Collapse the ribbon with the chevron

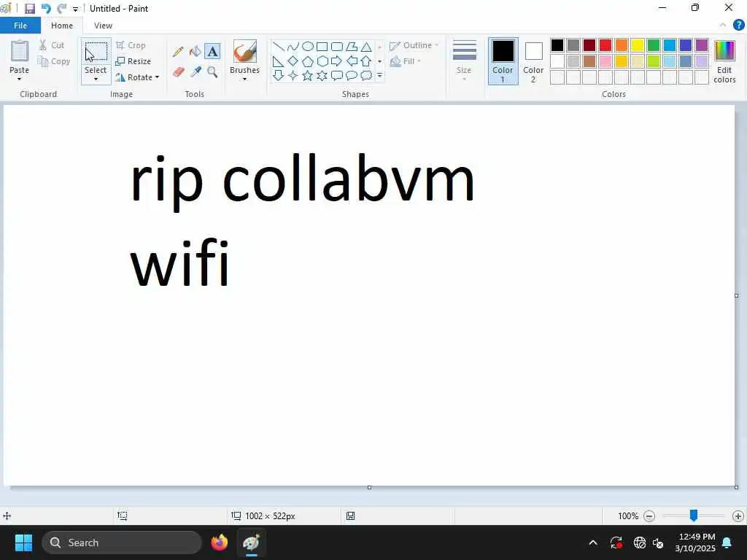point(723,26)
